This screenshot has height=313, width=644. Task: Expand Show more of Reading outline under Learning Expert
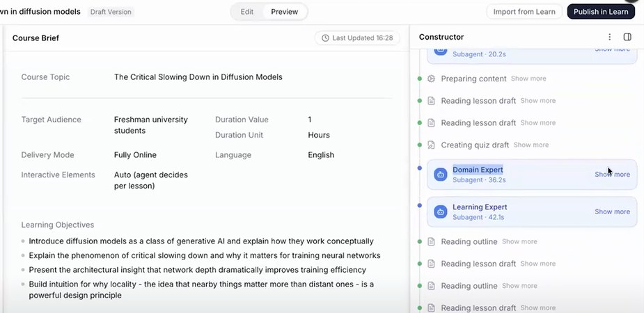click(519, 241)
